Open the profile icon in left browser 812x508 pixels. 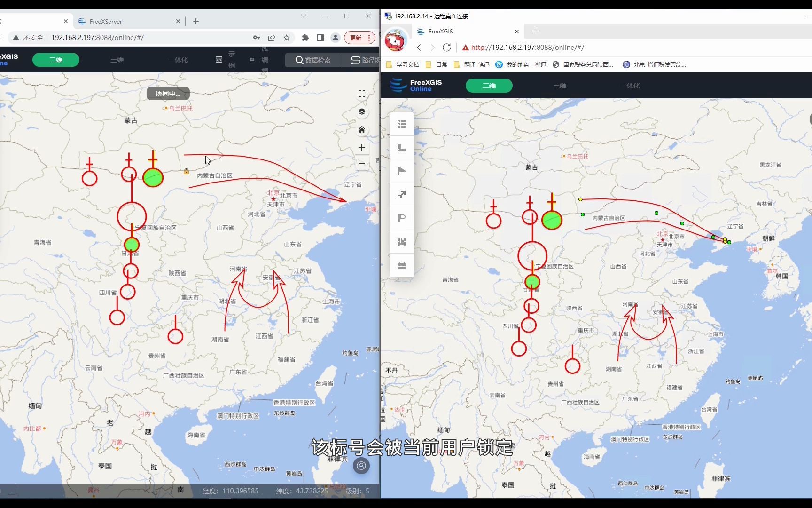coord(336,38)
